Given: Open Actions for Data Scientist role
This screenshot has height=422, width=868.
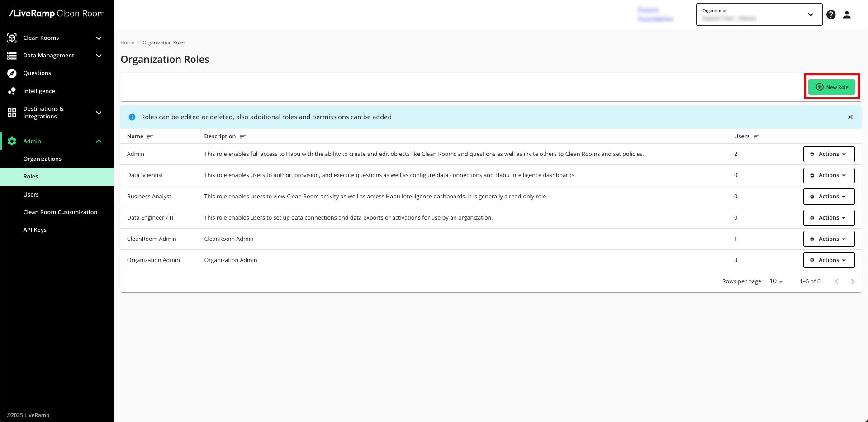Looking at the screenshot, I should (x=829, y=175).
